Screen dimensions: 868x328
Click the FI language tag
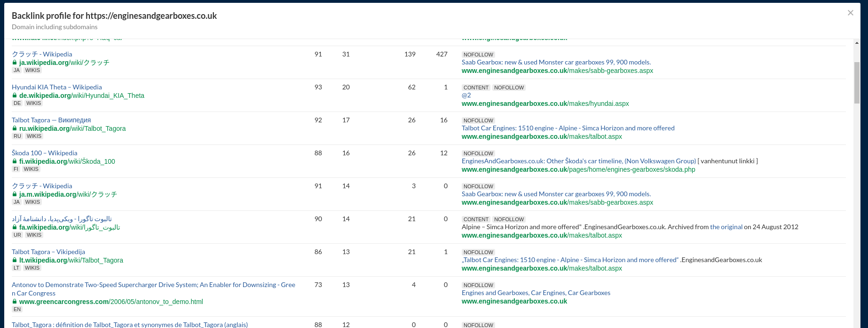16,169
